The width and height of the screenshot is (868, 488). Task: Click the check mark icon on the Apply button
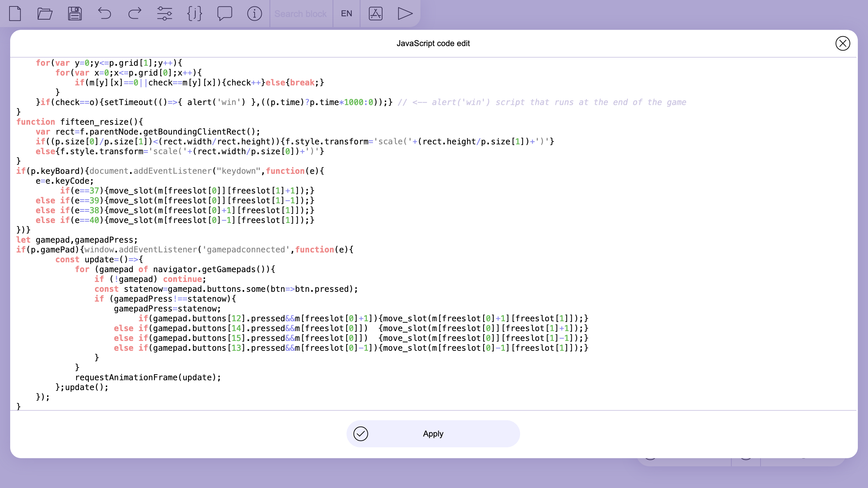pos(360,433)
